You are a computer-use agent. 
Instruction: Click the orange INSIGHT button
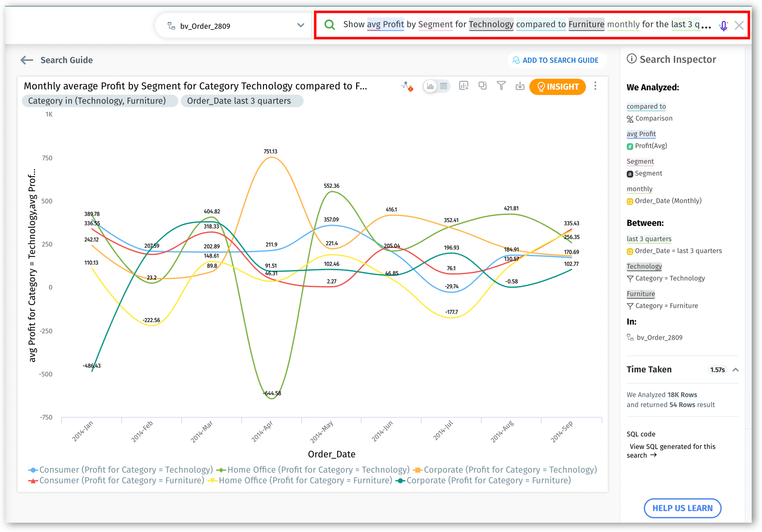tap(557, 87)
